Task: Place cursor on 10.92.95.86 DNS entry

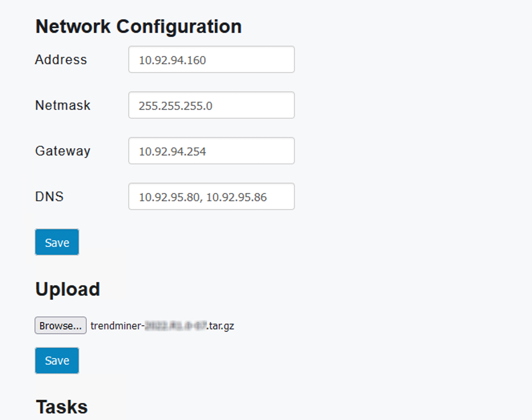Action: [x=236, y=197]
